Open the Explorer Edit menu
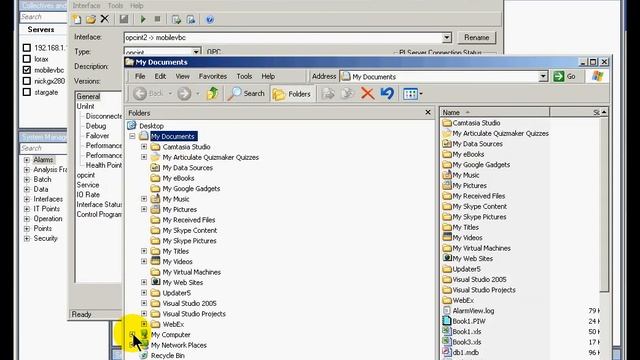Image resolution: width=640 pixels, height=360 pixels. click(160, 76)
